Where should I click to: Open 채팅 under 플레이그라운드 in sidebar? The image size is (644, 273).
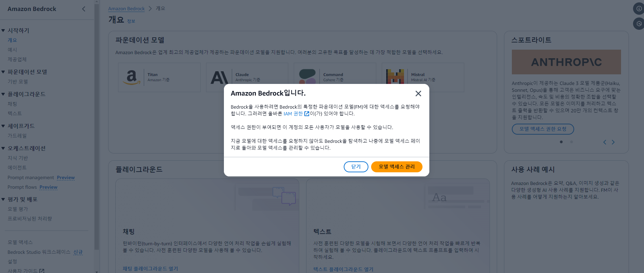(x=12, y=104)
